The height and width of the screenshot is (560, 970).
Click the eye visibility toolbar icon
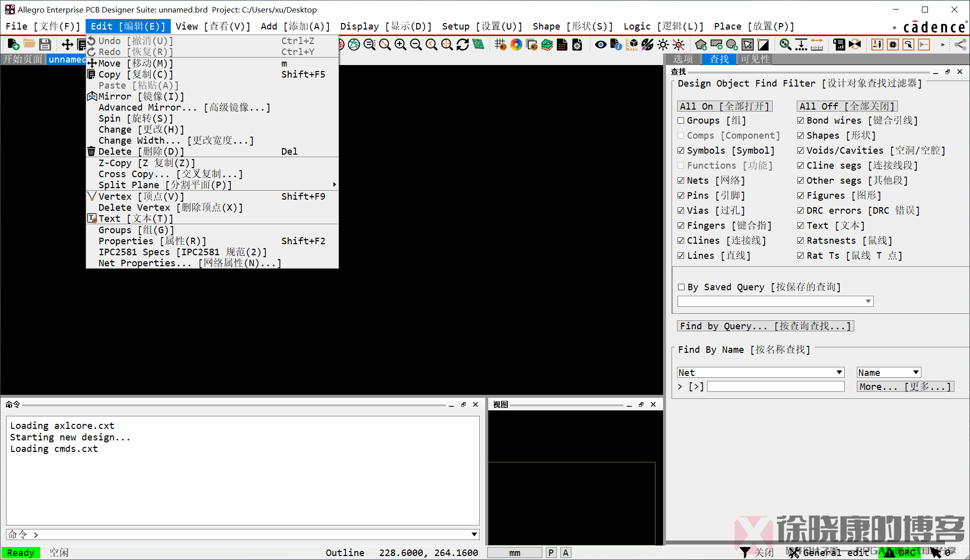[x=600, y=45]
